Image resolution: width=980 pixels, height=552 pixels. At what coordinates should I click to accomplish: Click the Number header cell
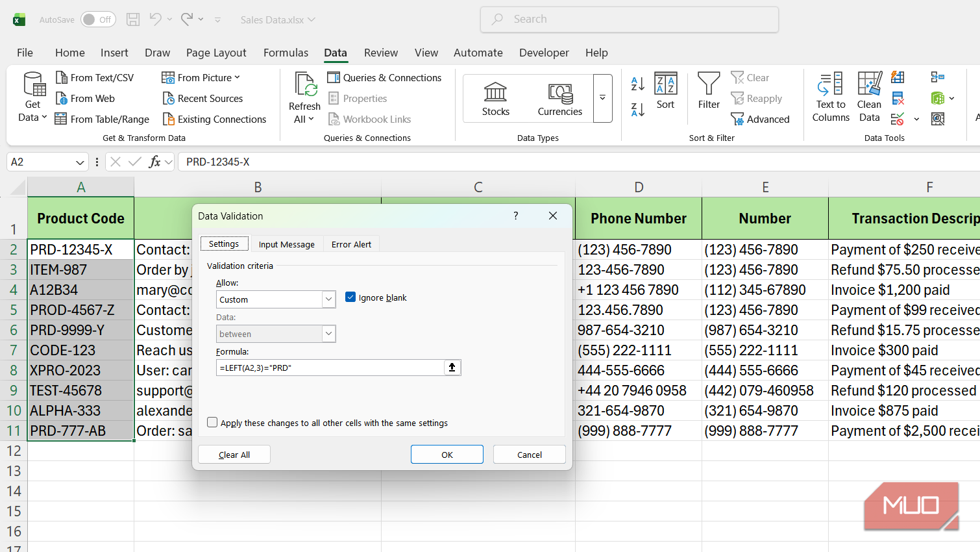[765, 218]
